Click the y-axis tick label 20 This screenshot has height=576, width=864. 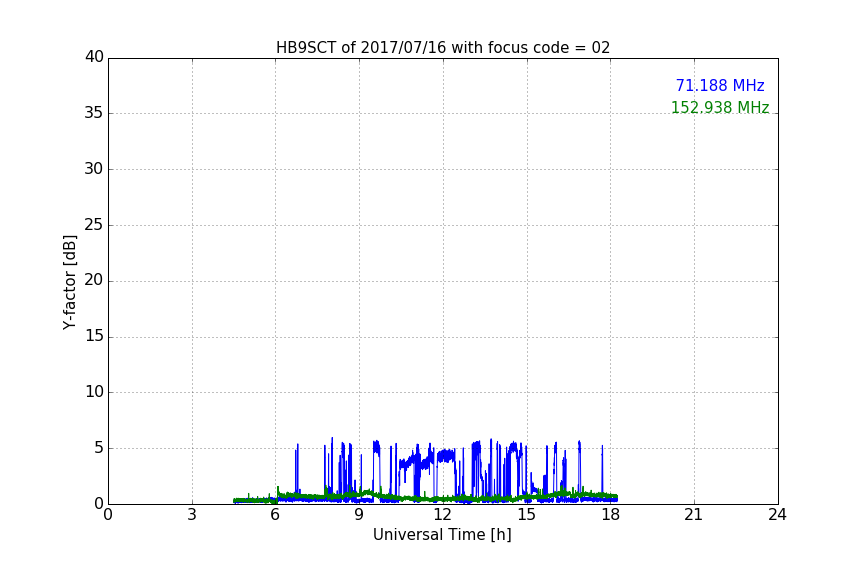(94, 281)
